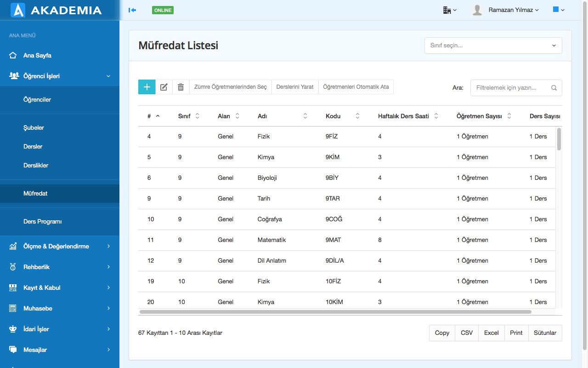588x368 pixels.
Task: Click the AKADEMIA logo
Action: point(56,10)
